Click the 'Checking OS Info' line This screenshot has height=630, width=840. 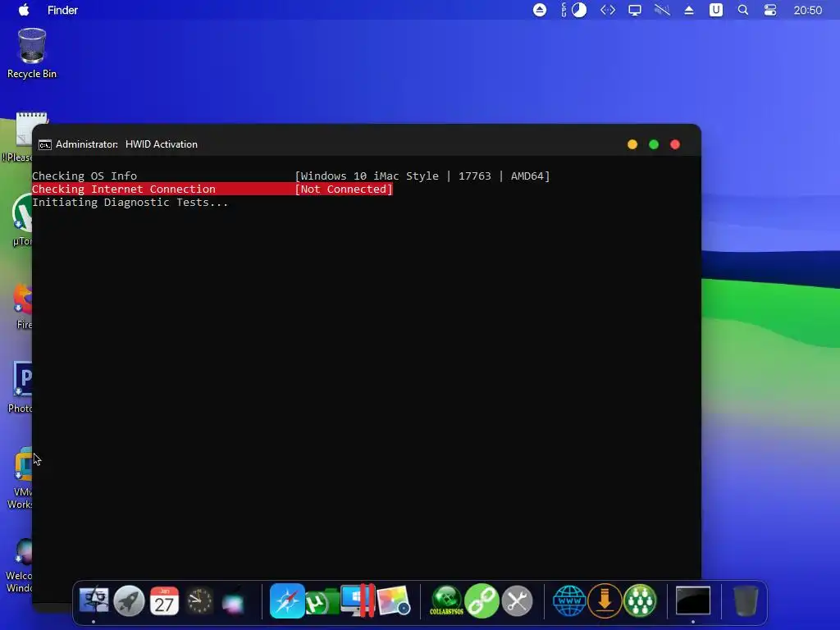point(84,176)
